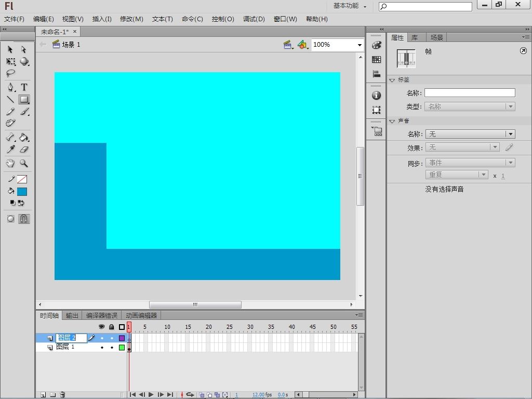Select the Bone tool

[x=10, y=137]
